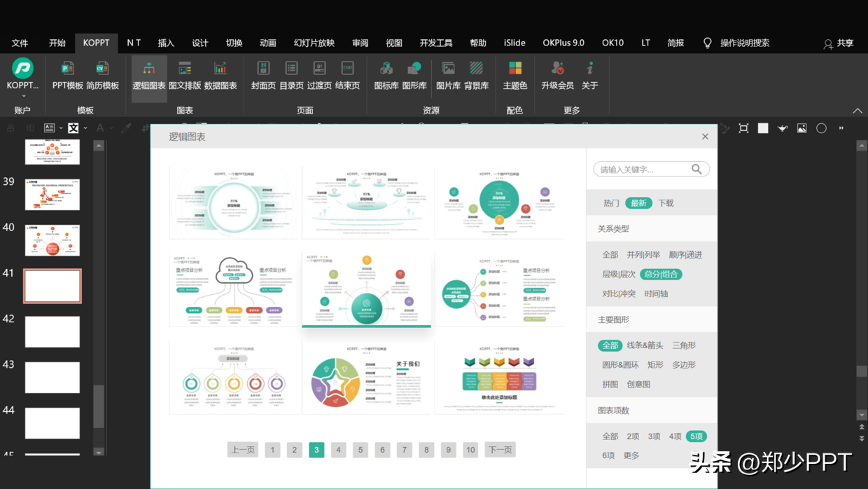Click the lightbulb 操作说明搜索 icon
This screenshot has height=489, width=868.
tap(708, 43)
